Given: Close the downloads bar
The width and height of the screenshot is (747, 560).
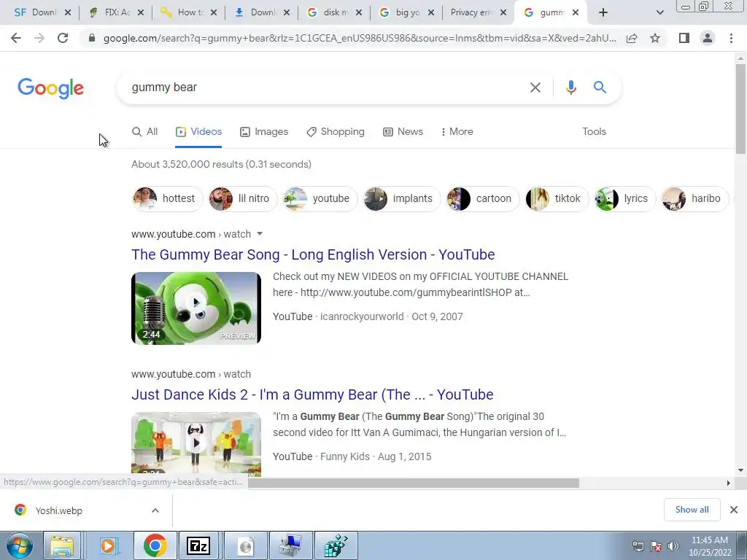Looking at the screenshot, I should tap(734, 510).
